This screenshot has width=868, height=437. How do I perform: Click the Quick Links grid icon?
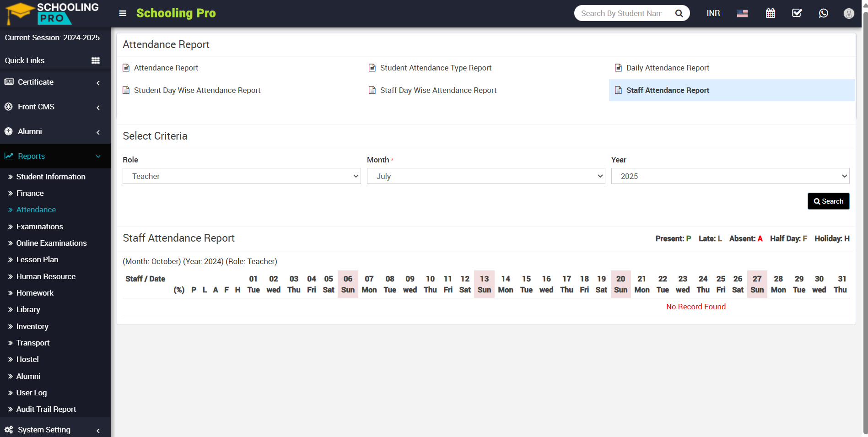point(96,60)
